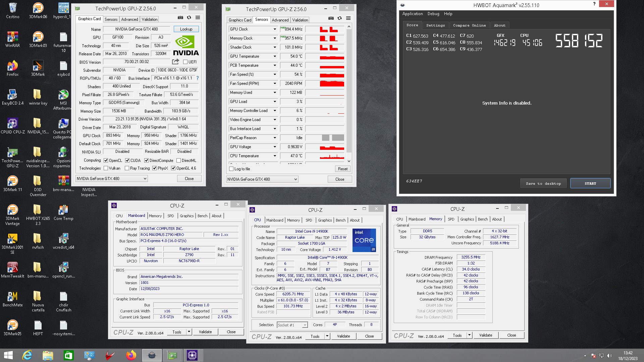
Task: Open the MemTweakIt desktop icon
Action: tap(12, 270)
